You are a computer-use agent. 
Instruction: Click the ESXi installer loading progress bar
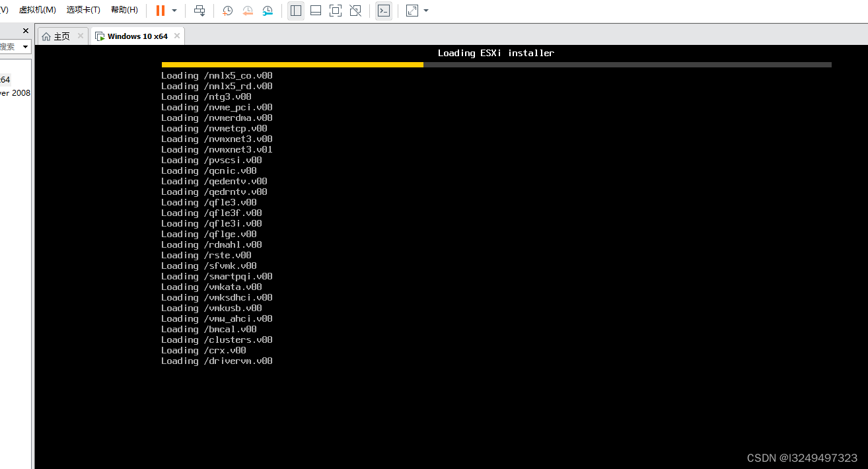496,65
